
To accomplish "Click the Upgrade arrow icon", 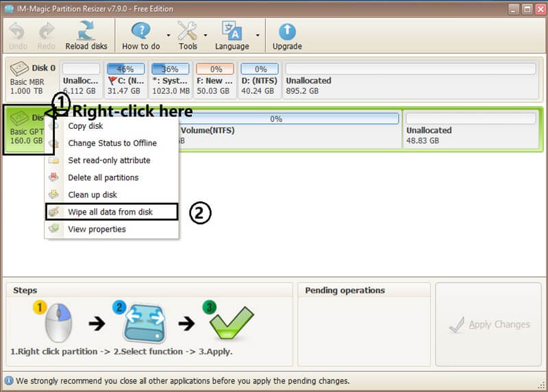I will tap(287, 32).
